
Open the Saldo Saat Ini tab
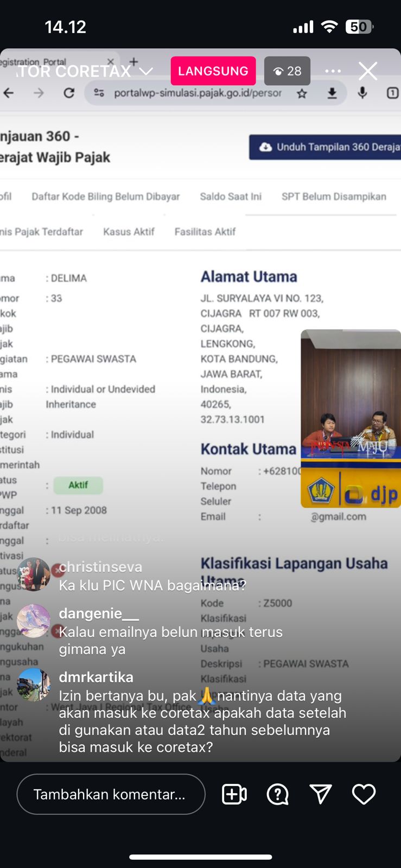coord(230,196)
